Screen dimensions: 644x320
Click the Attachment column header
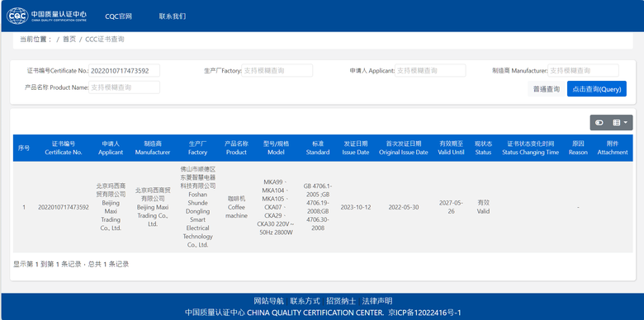[613, 148]
